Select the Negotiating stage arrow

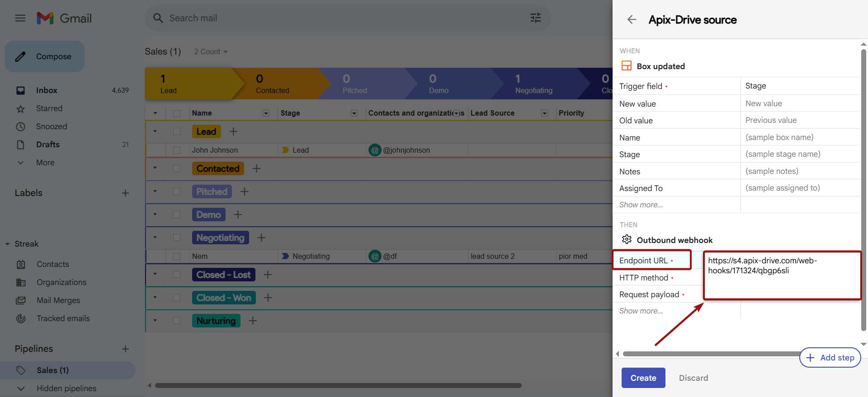pos(540,84)
